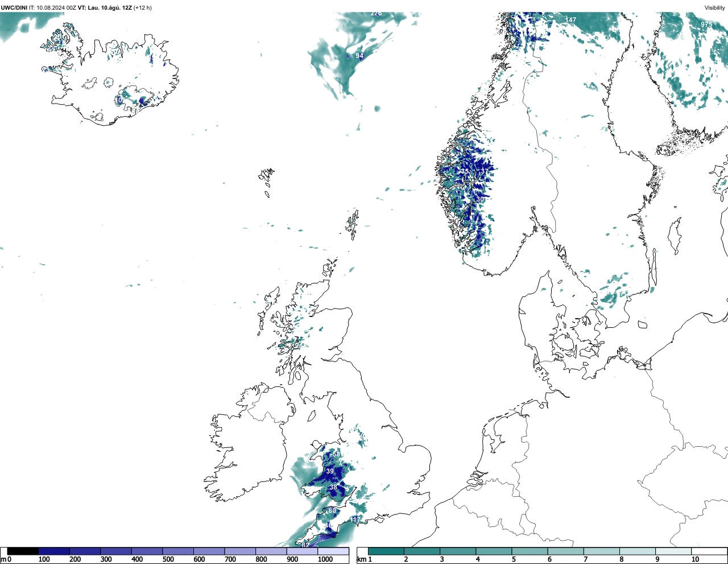The width and height of the screenshot is (728, 564).
Task: Click the 'UWC/DINI' header label
Action: (x=14, y=8)
